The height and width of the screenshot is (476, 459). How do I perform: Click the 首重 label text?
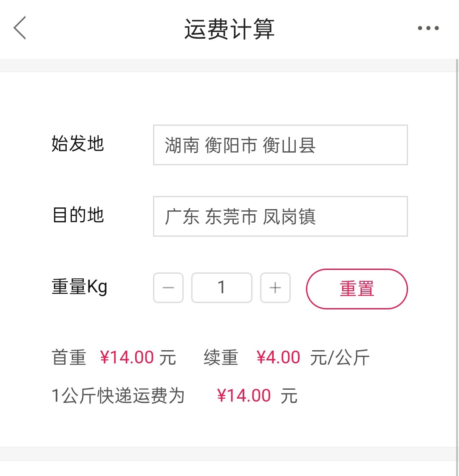[69, 357]
